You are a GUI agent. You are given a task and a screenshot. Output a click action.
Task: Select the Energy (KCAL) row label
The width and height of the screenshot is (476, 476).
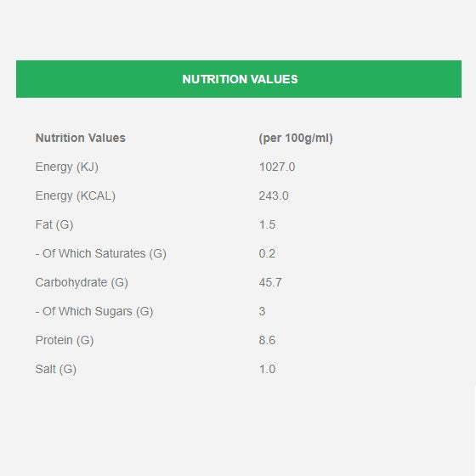pos(76,195)
